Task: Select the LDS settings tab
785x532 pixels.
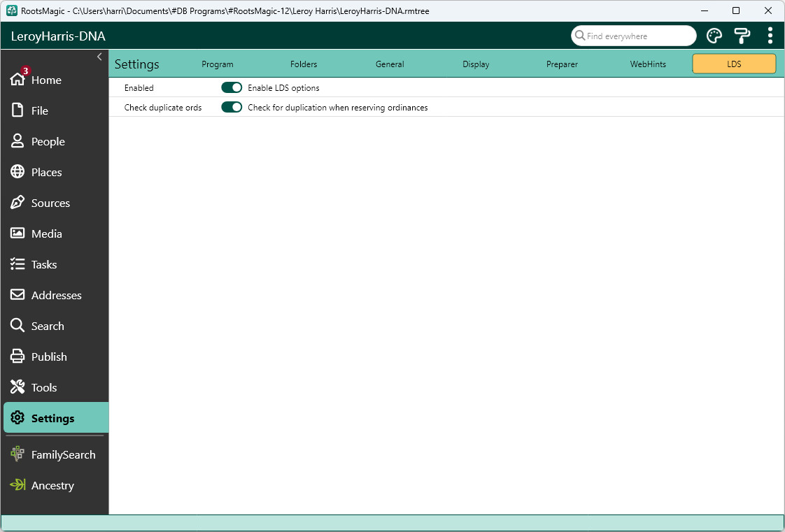Action: (734, 64)
